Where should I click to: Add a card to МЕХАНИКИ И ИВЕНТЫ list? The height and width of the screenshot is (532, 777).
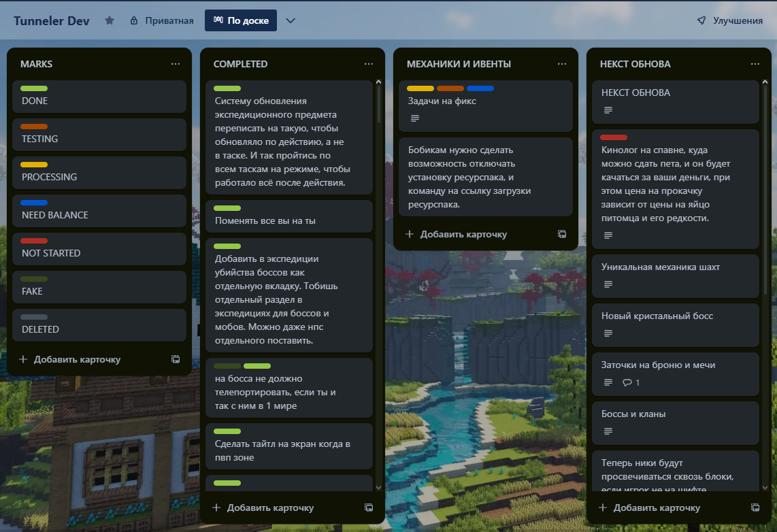(x=457, y=234)
